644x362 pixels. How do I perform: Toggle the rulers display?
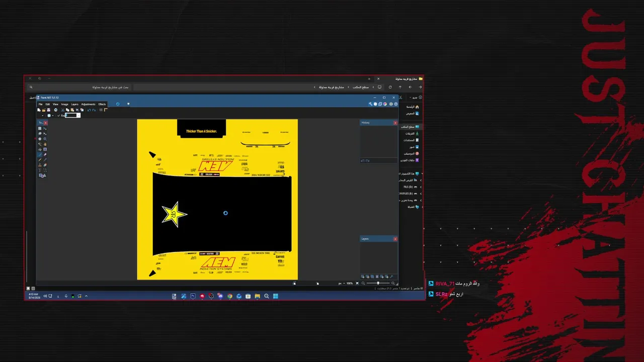pyautogui.click(x=106, y=110)
